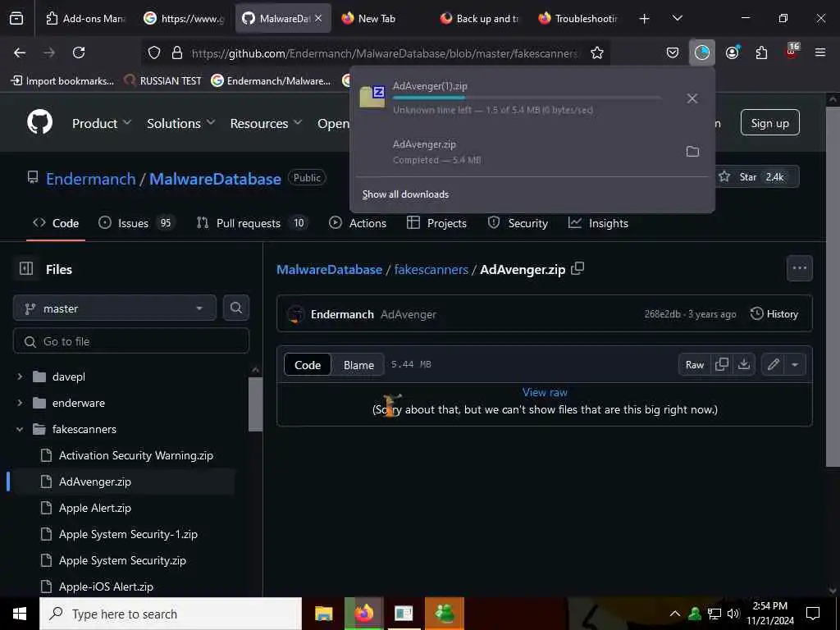Switch file view to Code
This screenshot has height=630, width=840.
(x=308, y=365)
